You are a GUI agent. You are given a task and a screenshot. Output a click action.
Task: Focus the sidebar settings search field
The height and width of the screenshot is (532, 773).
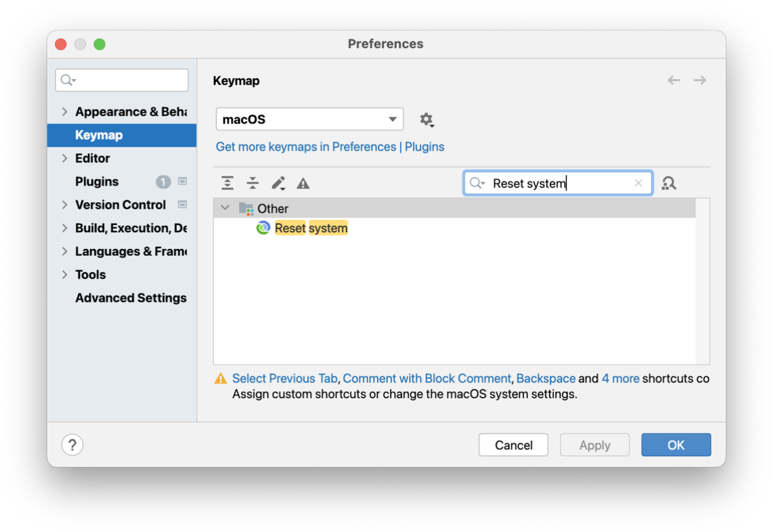click(122, 80)
